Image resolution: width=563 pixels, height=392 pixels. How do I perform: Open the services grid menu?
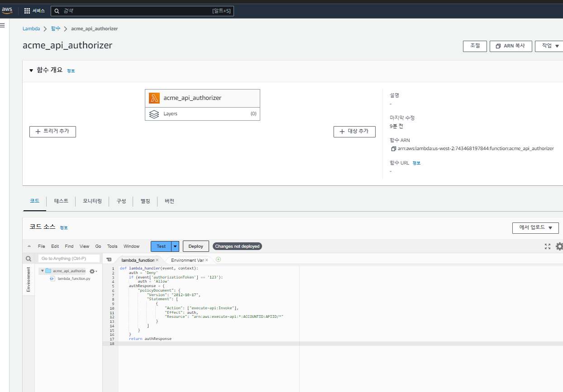pos(27,10)
